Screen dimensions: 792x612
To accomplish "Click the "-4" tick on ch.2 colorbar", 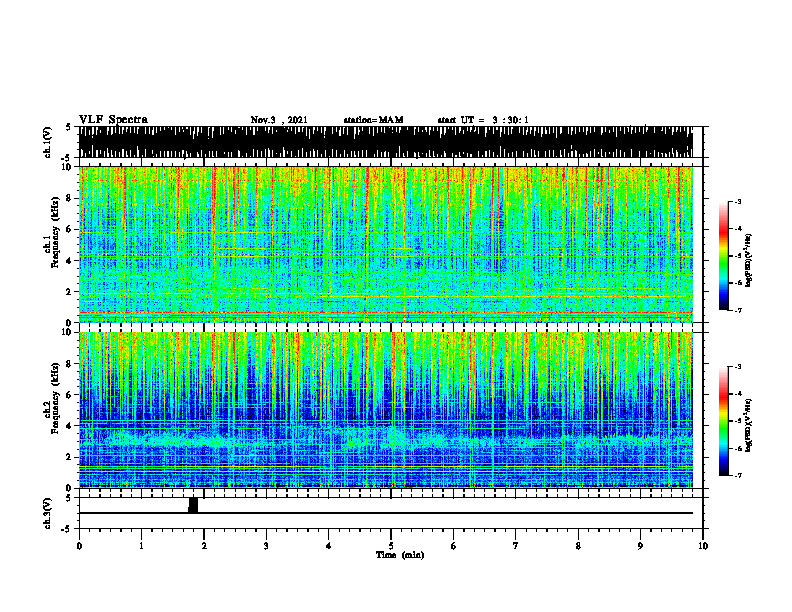I will coord(737,394).
